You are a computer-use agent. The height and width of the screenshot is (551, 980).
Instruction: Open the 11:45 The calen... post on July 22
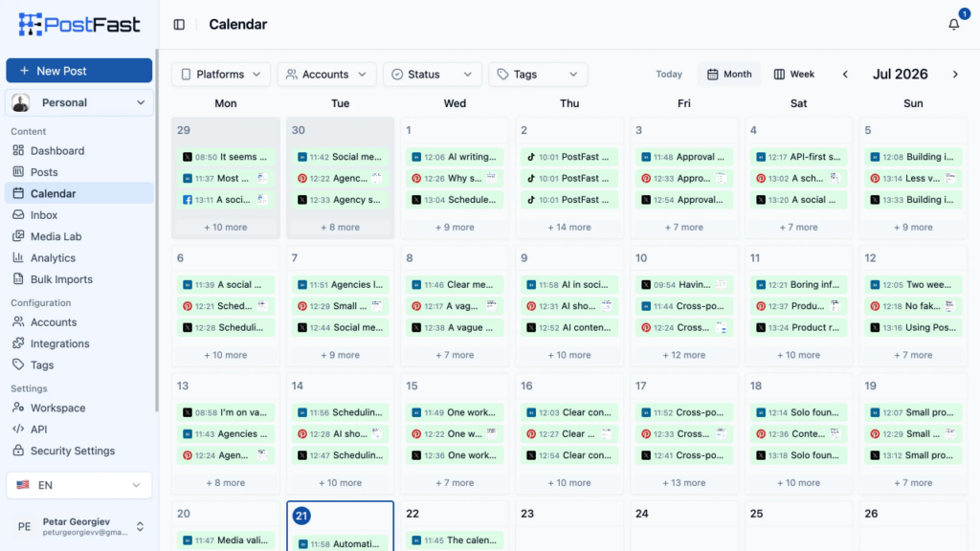point(455,540)
